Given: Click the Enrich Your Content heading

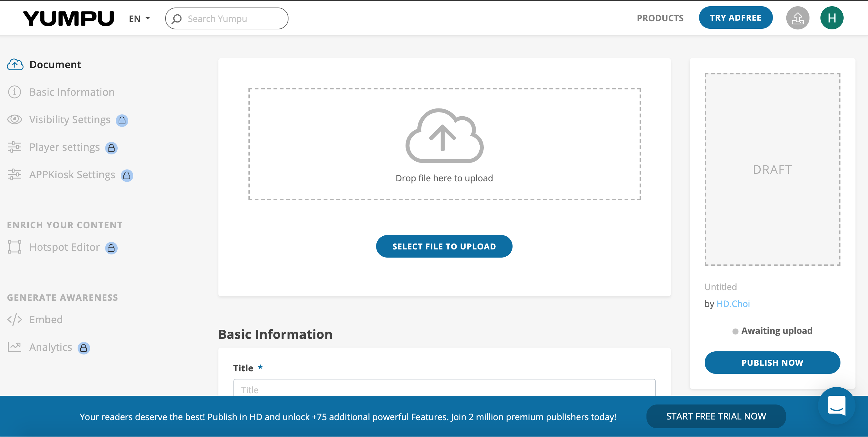Looking at the screenshot, I should click(65, 225).
